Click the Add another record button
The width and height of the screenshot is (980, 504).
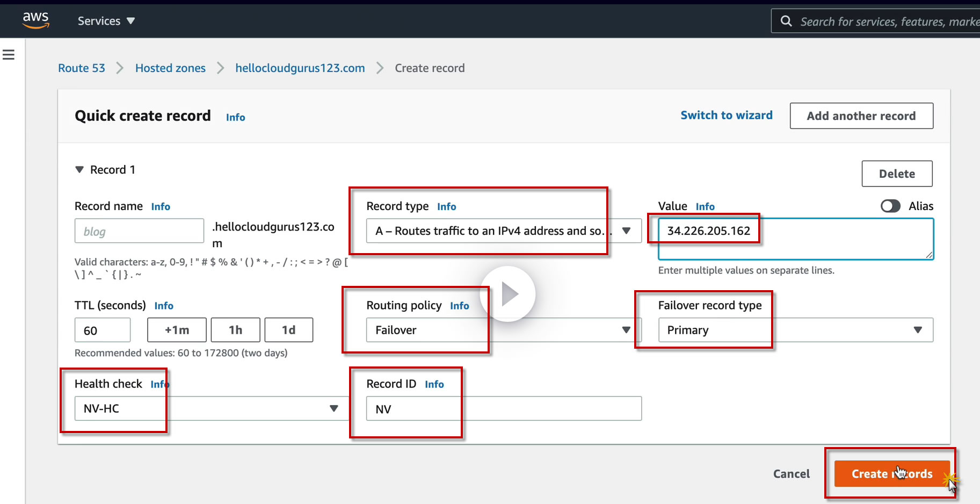point(861,116)
